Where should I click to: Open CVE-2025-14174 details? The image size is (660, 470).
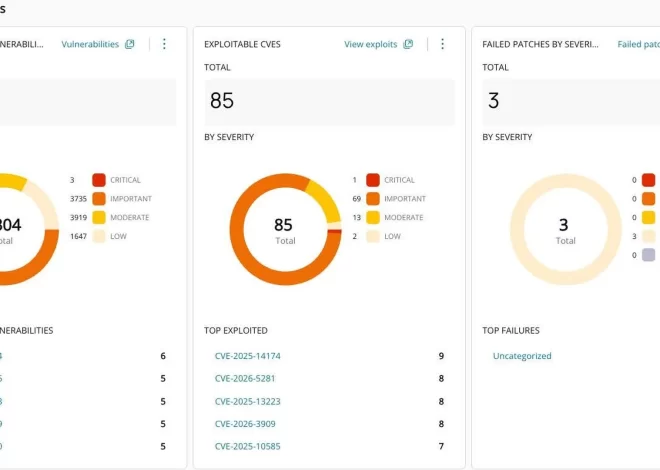248,356
